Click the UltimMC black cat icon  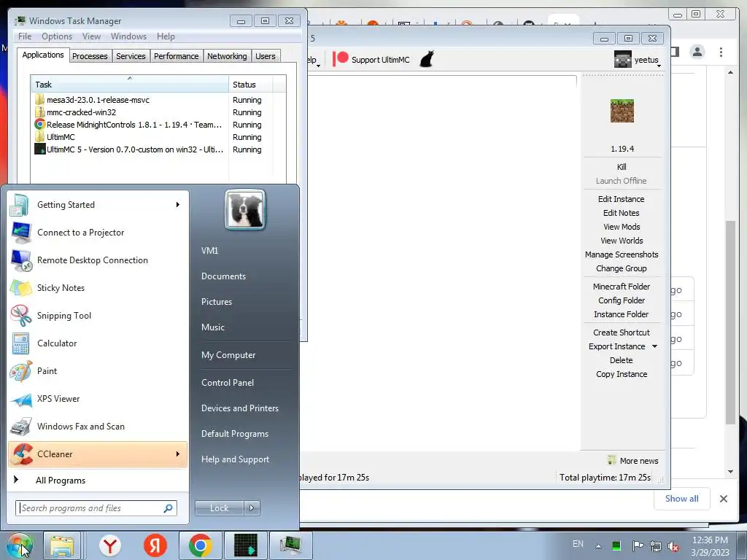[427, 60]
